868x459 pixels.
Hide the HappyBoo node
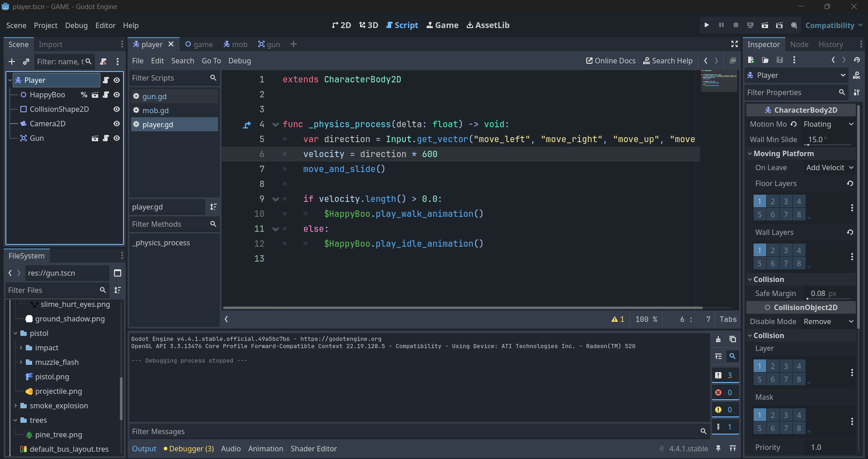click(x=117, y=95)
